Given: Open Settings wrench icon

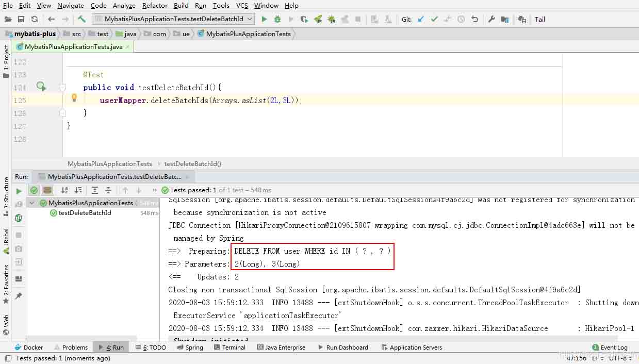Looking at the screenshot, I should 491,19.
